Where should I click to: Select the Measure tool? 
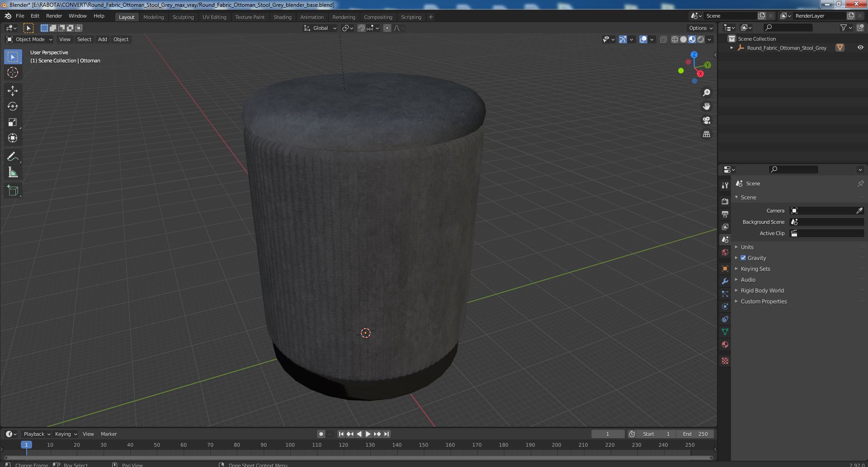click(x=13, y=172)
